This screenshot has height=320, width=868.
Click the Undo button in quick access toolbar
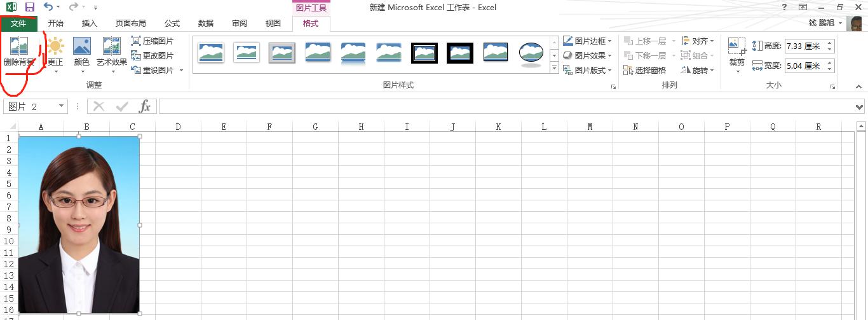[x=49, y=7]
